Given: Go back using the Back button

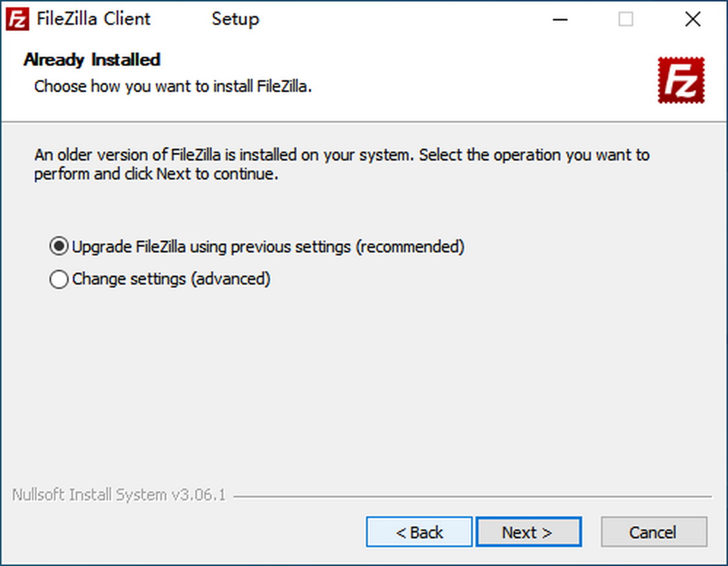Looking at the screenshot, I should click(x=419, y=531).
